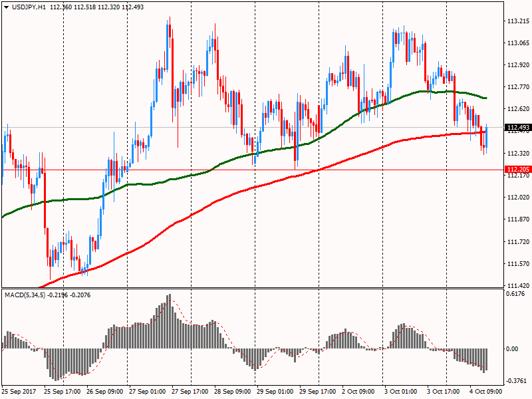Click the 4 Oct 09:00 time label
The height and width of the screenshot is (399, 532).
[485, 392]
